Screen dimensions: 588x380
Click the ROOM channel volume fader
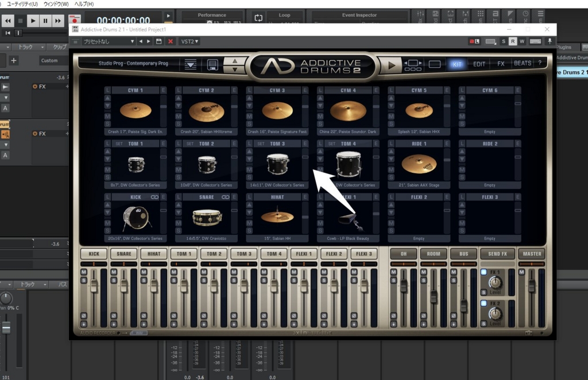coord(434,296)
